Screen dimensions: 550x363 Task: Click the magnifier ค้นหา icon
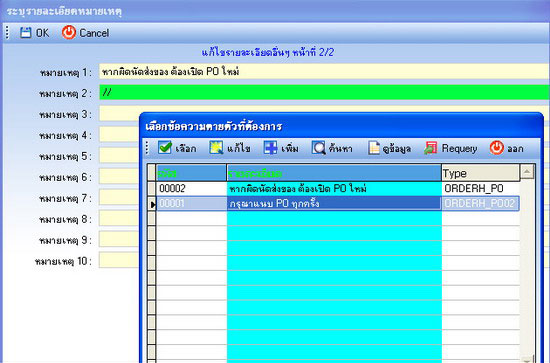pyautogui.click(x=318, y=148)
